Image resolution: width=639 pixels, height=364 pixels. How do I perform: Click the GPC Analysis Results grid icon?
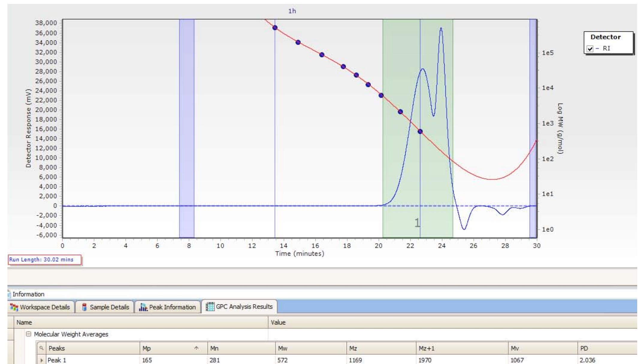tap(210, 307)
